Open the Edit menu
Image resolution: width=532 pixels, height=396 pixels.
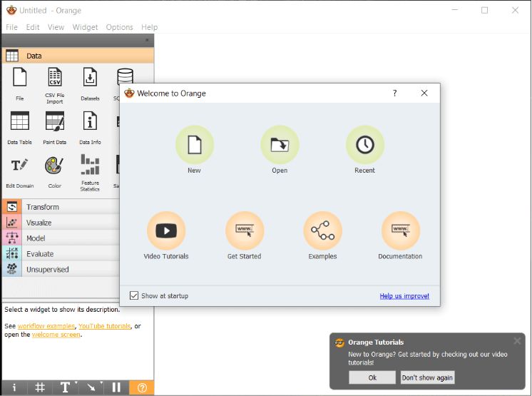pyautogui.click(x=33, y=27)
